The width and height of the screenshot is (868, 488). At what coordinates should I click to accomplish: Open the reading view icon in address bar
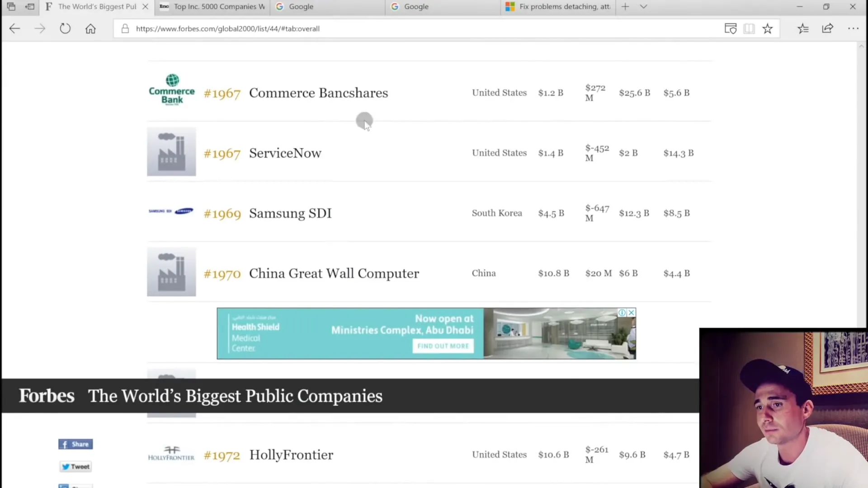click(x=749, y=28)
